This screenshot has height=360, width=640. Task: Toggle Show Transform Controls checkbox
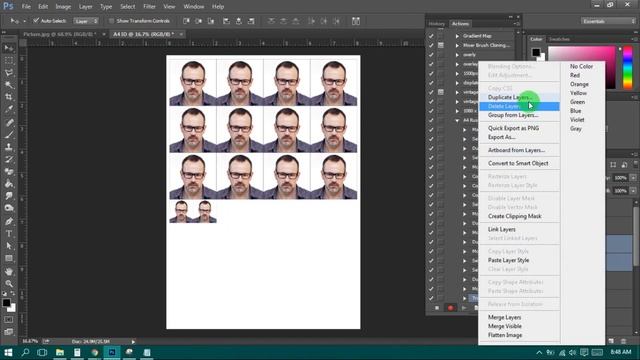tap(111, 21)
